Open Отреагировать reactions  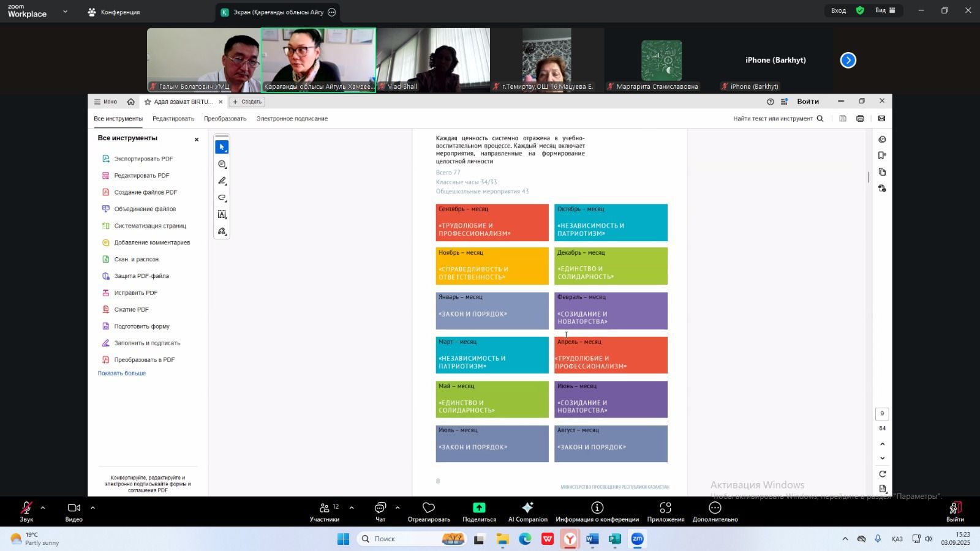(429, 511)
